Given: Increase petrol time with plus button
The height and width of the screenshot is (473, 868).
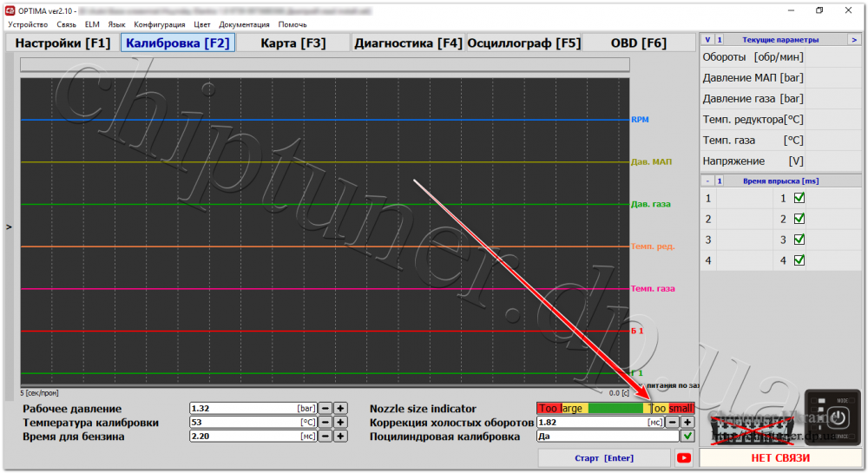Looking at the screenshot, I should point(340,436).
